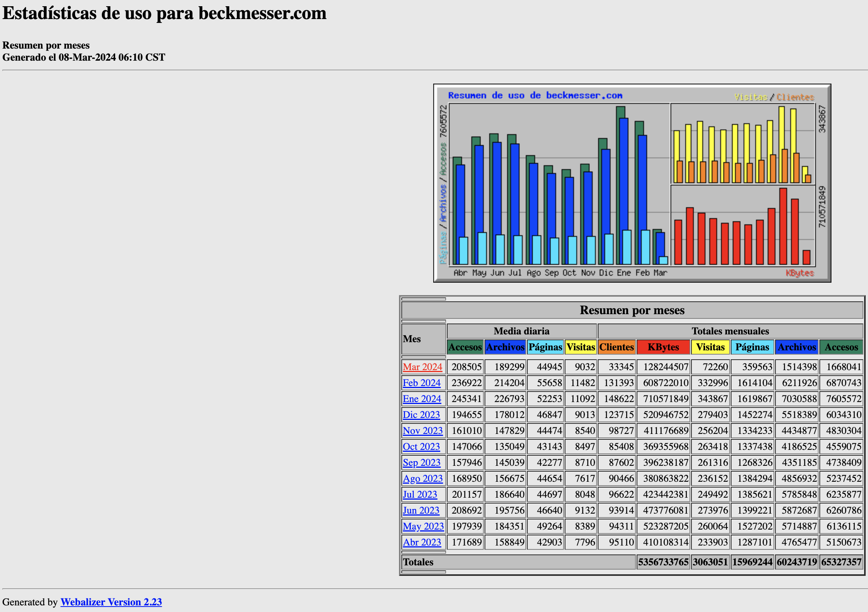Image resolution: width=868 pixels, height=612 pixels.
Task: Open the Sep 2023 monthly report
Action: 422,462
